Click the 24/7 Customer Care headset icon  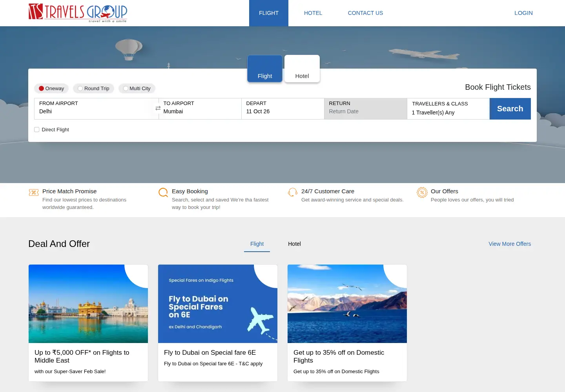coord(293,192)
